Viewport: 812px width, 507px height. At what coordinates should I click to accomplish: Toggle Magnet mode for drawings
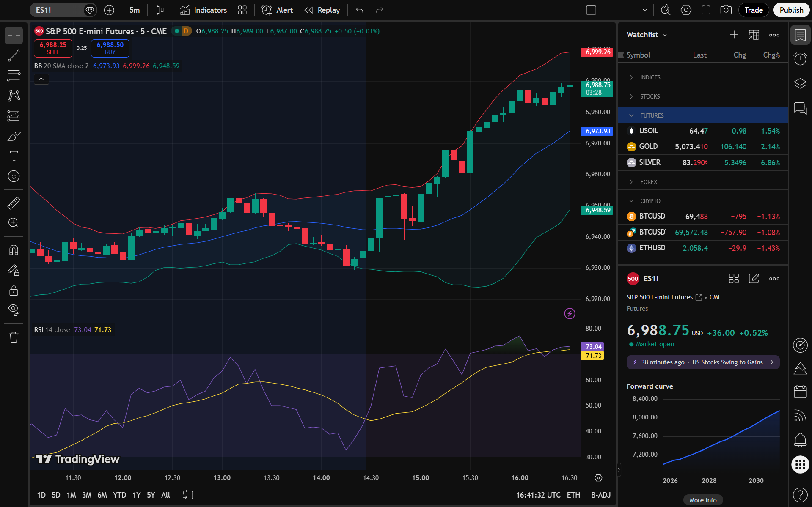14,250
